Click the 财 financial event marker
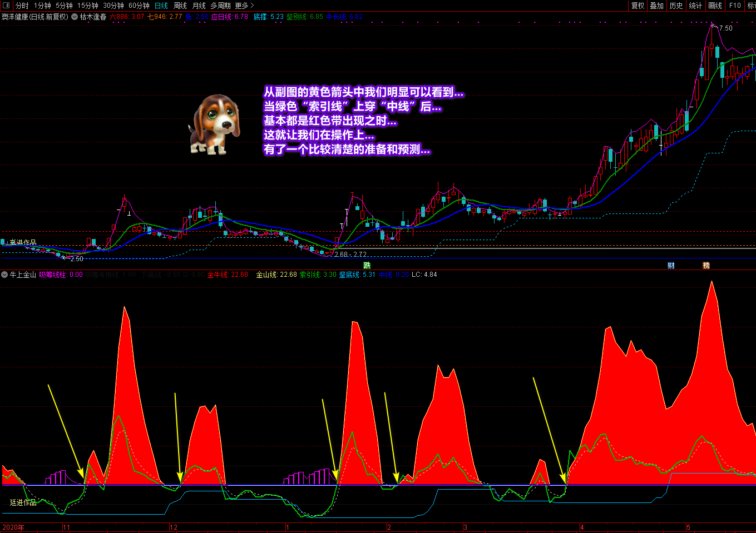Image resolution: width=756 pixels, height=533 pixels. (x=671, y=266)
